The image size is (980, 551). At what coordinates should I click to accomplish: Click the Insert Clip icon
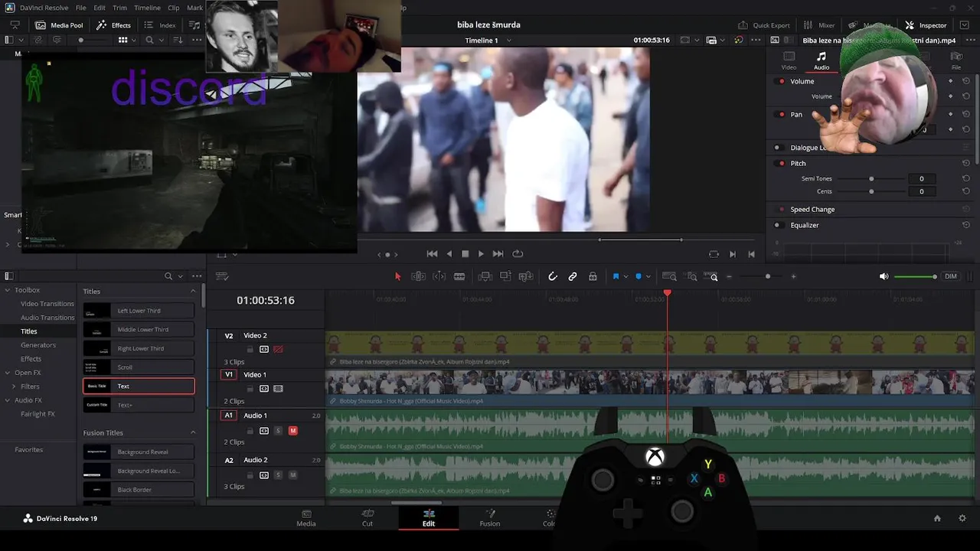click(x=485, y=276)
